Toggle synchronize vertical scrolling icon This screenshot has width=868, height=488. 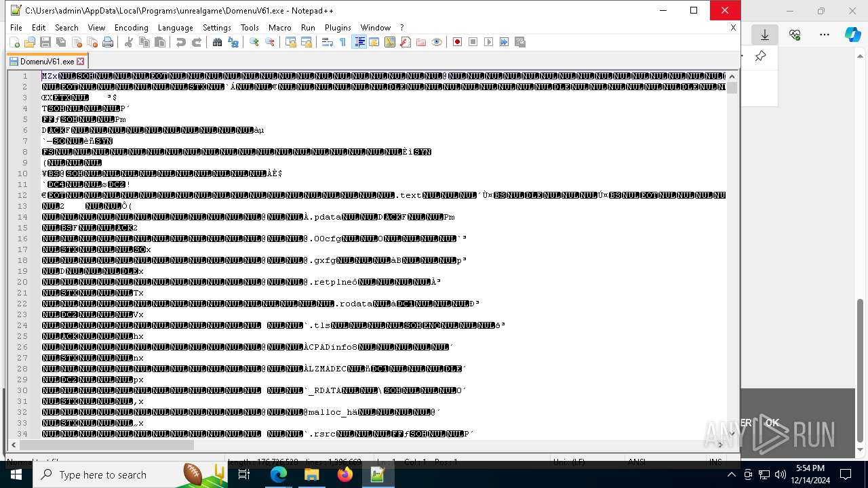pos(291,42)
